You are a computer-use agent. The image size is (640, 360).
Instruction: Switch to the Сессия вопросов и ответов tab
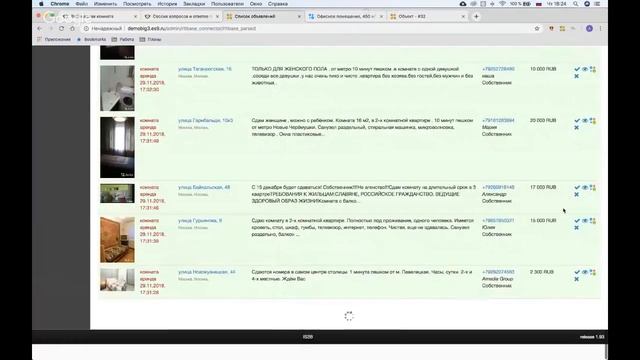click(181, 16)
